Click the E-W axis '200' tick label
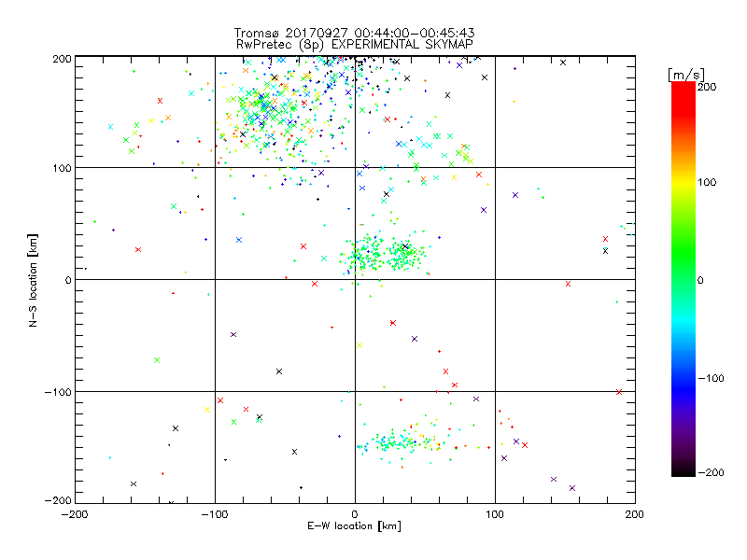 pyautogui.click(x=635, y=514)
